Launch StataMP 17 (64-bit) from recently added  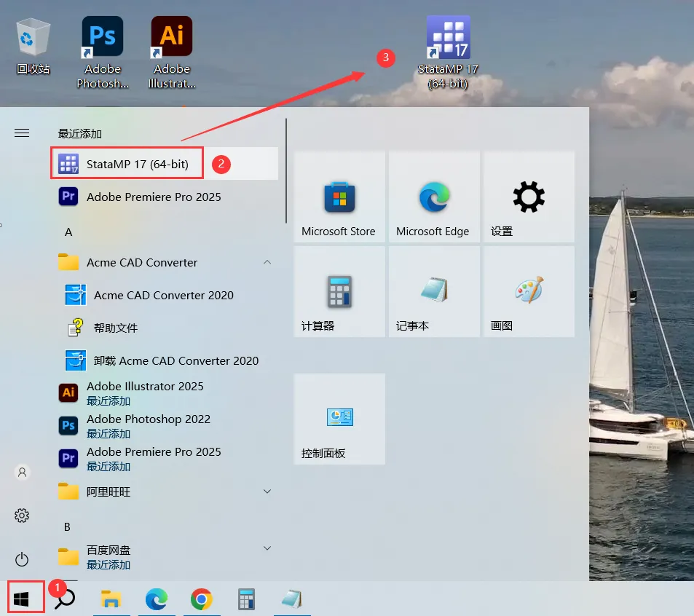(165, 164)
